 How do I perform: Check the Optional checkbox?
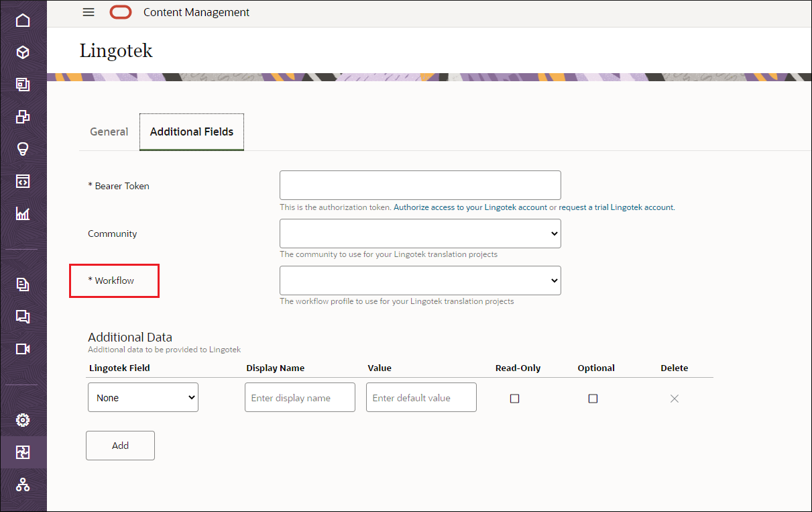coord(593,399)
